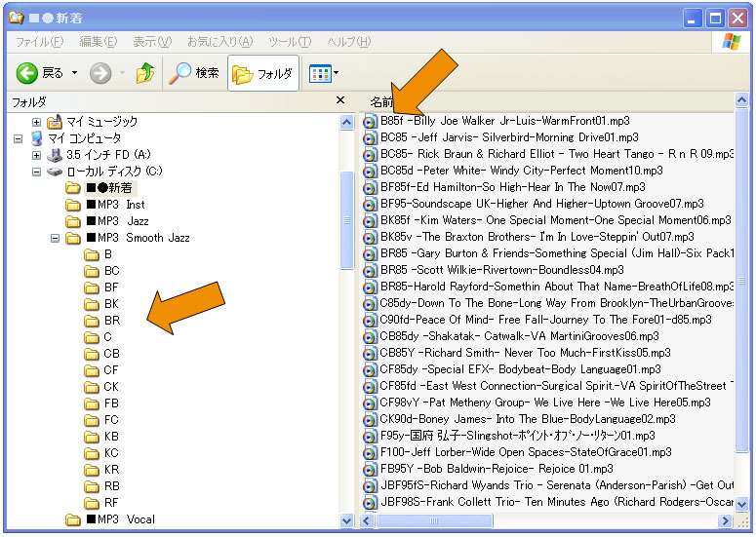Open Back button history dropdown arrow
Screen dimensions: 756x537
point(74,73)
